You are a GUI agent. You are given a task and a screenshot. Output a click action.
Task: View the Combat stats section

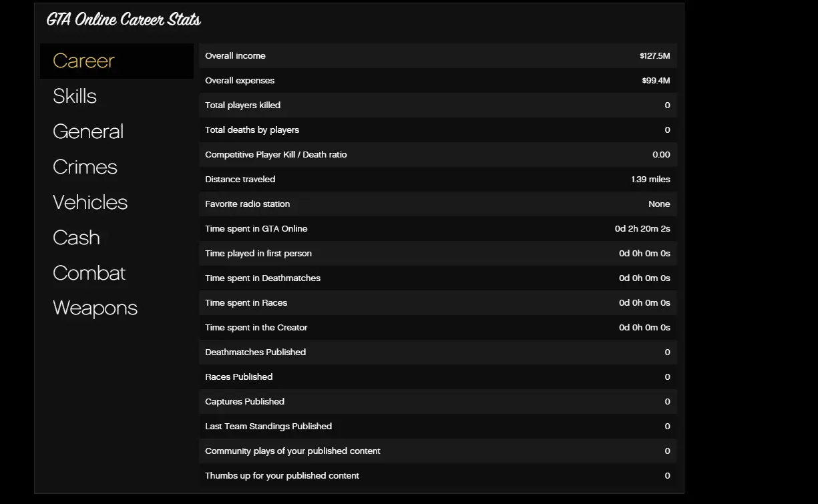pyautogui.click(x=89, y=273)
